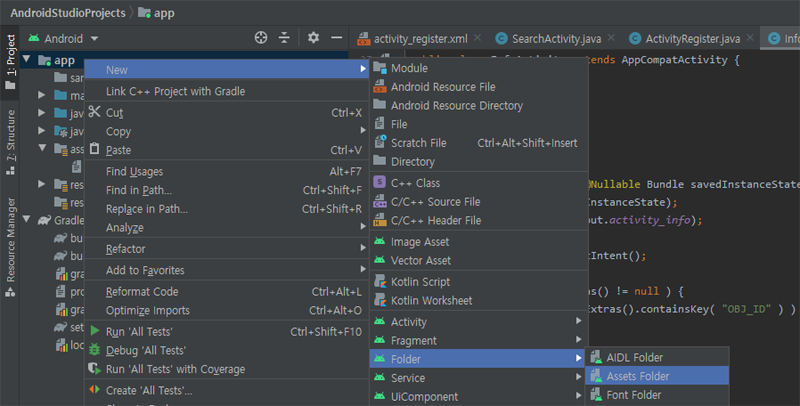800x406 pixels.
Task: Click the C/C++ Header File icon
Action: click(380, 220)
